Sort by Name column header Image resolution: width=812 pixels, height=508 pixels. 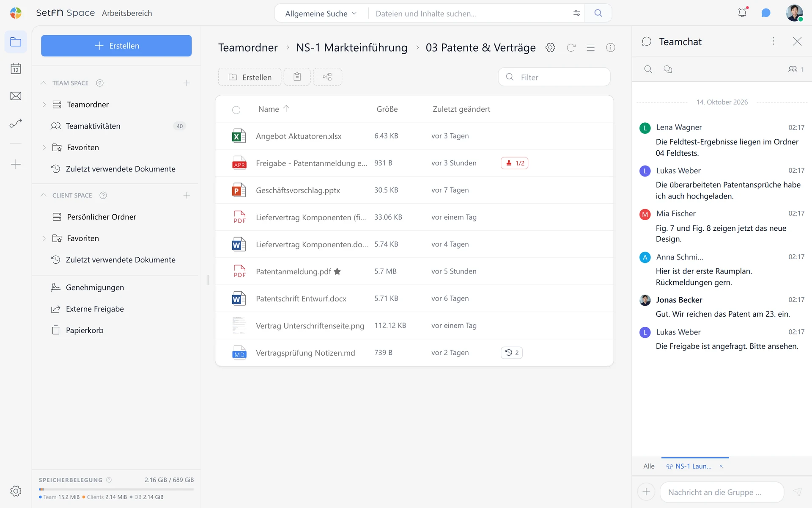[274, 109]
